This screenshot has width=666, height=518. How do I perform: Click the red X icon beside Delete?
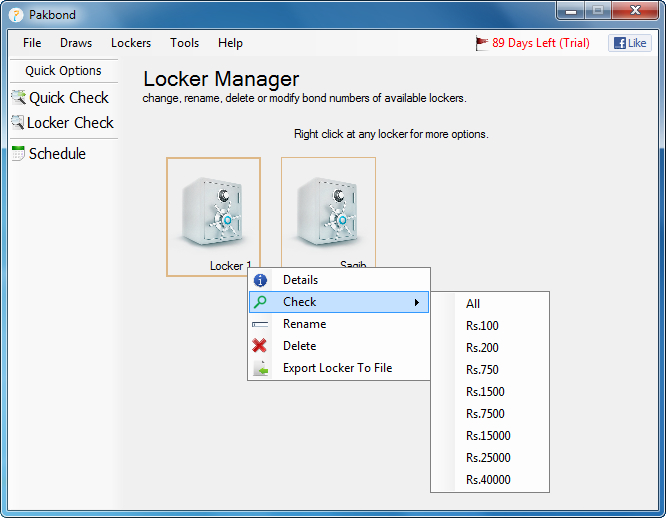[260, 346]
